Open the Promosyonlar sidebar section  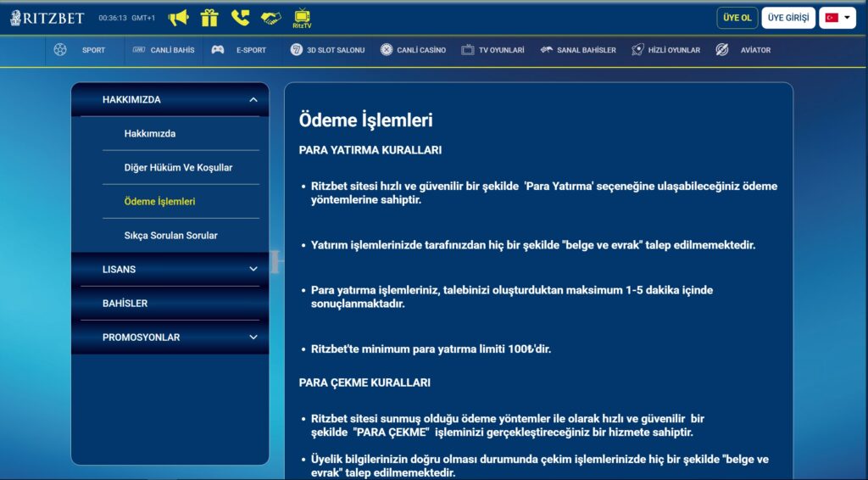coord(170,338)
